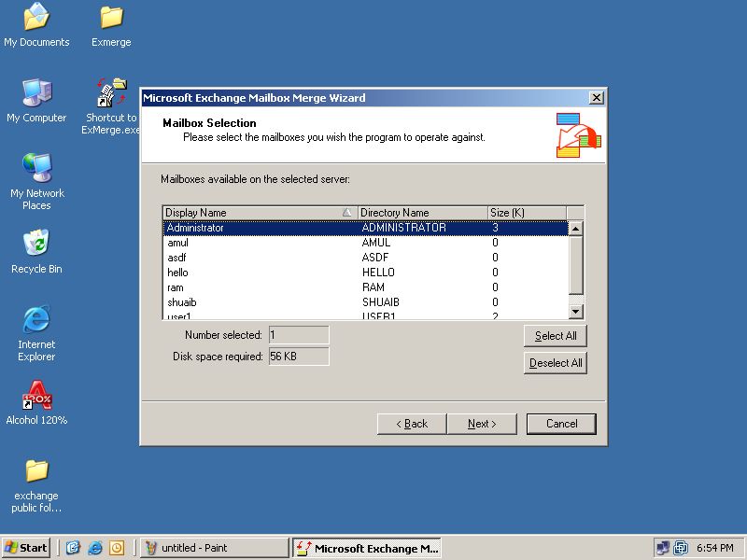Screen dimensions: 747x560
Task: Click the Disk space required field
Action: [x=299, y=357]
